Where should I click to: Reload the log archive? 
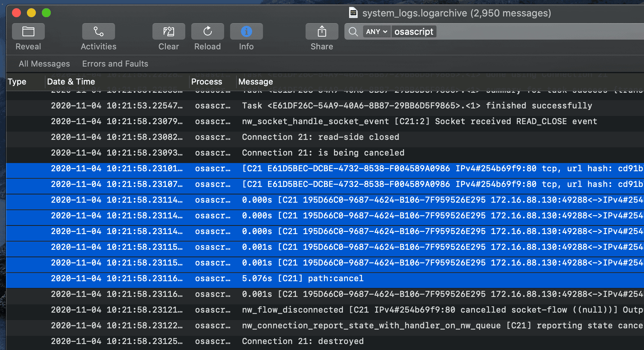pos(208,31)
